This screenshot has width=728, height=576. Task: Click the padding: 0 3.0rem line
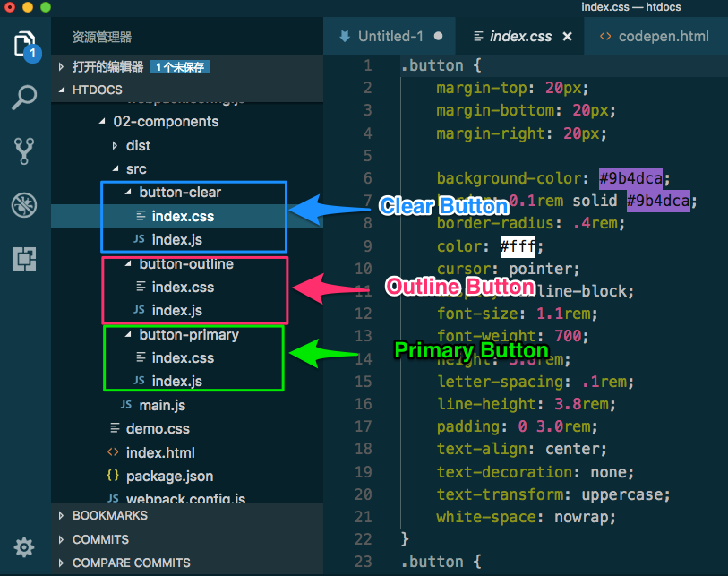(518, 426)
